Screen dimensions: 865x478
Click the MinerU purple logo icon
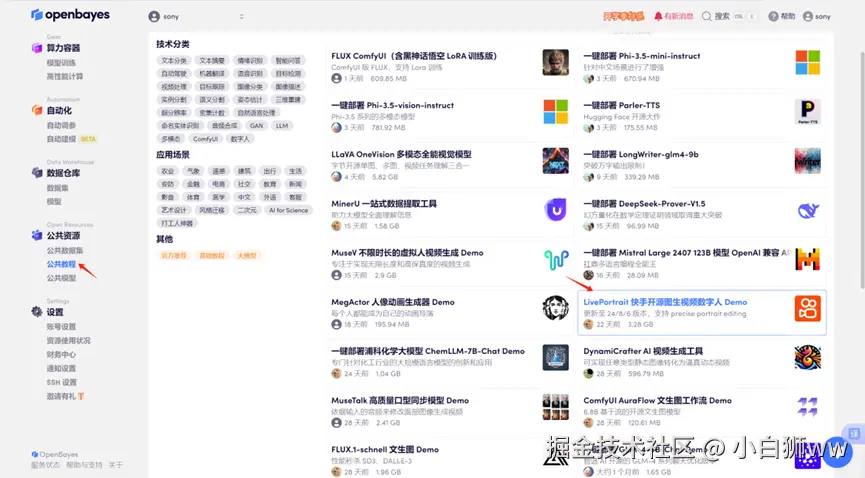pos(556,210)
